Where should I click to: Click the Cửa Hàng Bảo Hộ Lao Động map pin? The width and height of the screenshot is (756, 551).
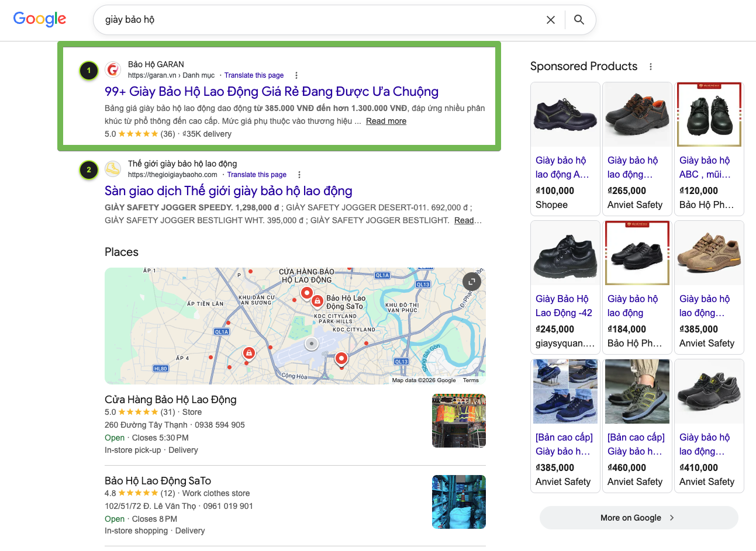click(306, 293)
